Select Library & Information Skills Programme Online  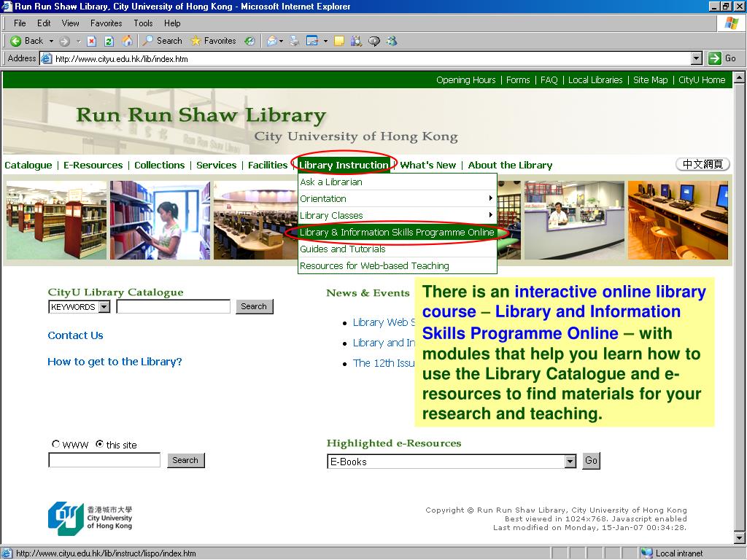click(x=398, y=233)
